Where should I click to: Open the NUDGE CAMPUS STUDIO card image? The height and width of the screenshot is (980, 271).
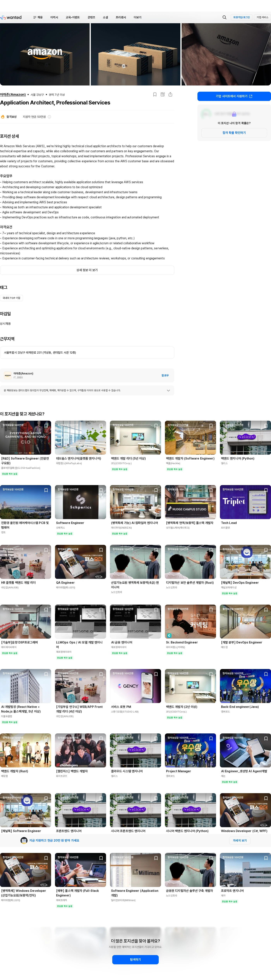click(190, 502)
